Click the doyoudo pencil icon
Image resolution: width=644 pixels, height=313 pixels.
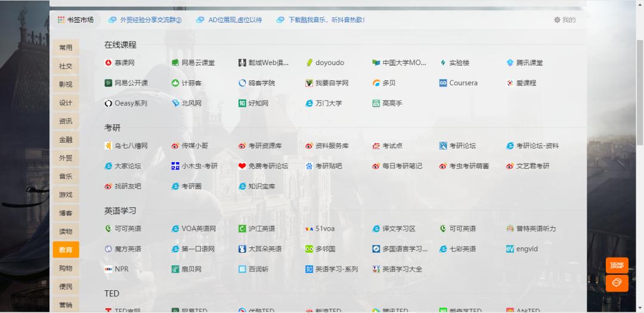click(309, 63)
